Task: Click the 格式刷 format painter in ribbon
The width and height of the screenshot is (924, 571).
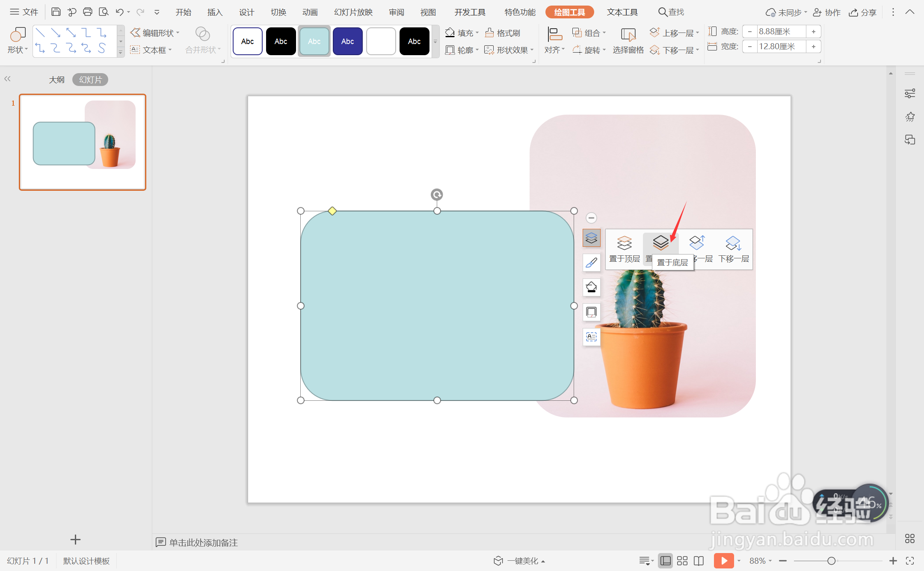Action: click(x=503, y=33)
